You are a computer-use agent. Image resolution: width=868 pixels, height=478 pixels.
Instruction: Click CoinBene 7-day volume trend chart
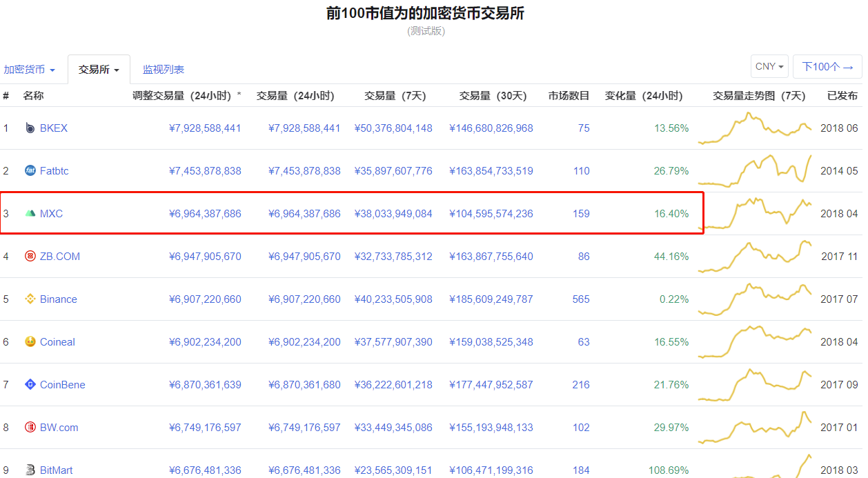coord(756,385)
